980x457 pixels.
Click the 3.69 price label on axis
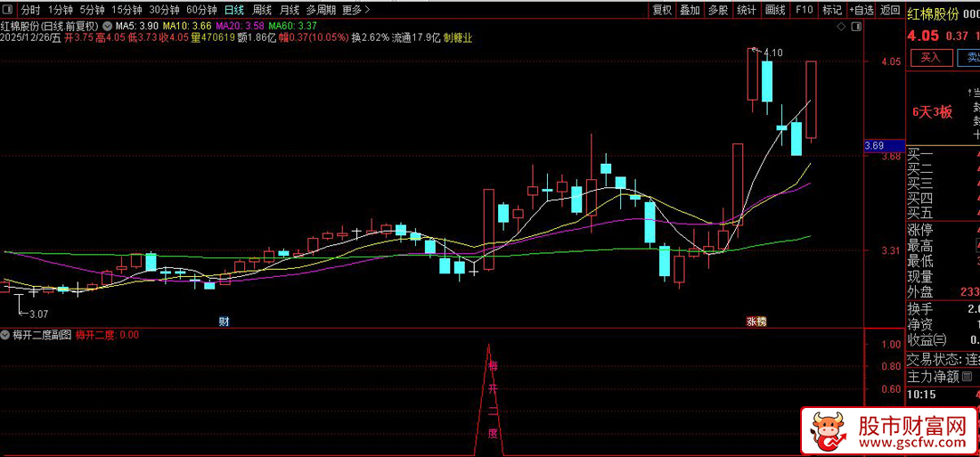click(874, 145)
